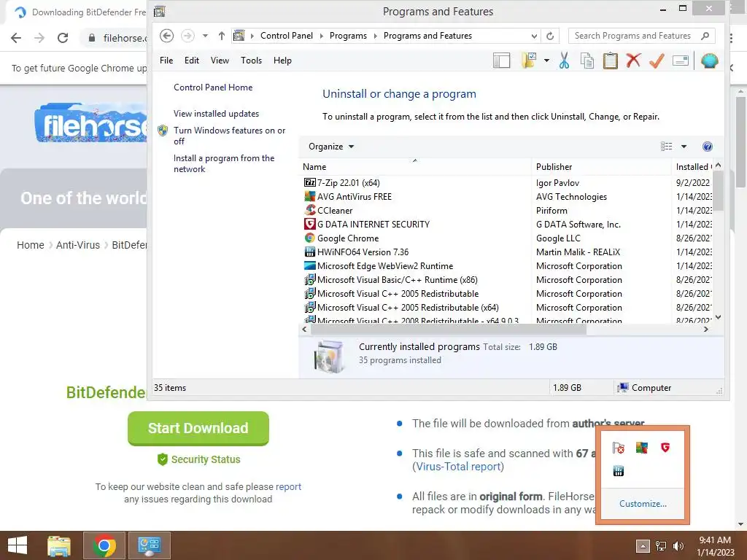Open the File menu

coord(166,61)
